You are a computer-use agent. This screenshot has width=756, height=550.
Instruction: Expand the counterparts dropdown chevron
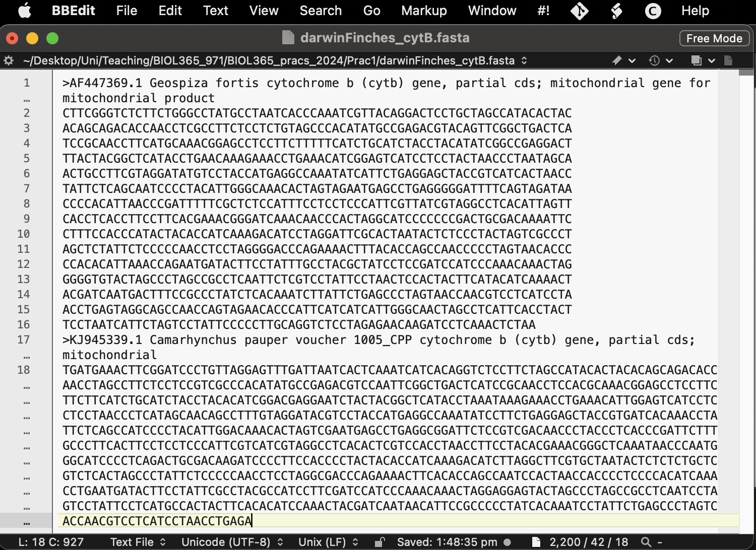point(712,61)
